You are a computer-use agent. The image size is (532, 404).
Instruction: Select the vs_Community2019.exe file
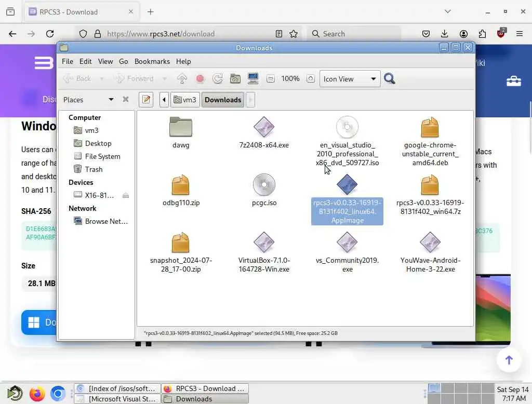[347, 242]
